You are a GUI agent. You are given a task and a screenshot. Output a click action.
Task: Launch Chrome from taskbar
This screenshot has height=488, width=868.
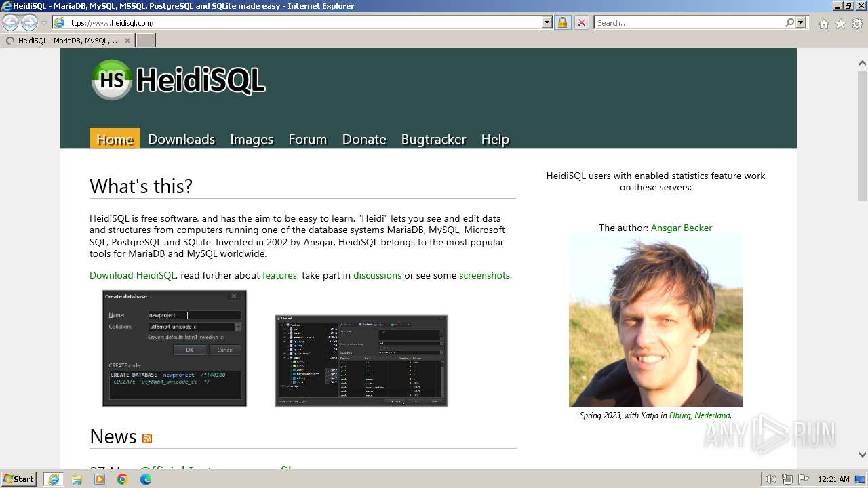tap(123, 479)
